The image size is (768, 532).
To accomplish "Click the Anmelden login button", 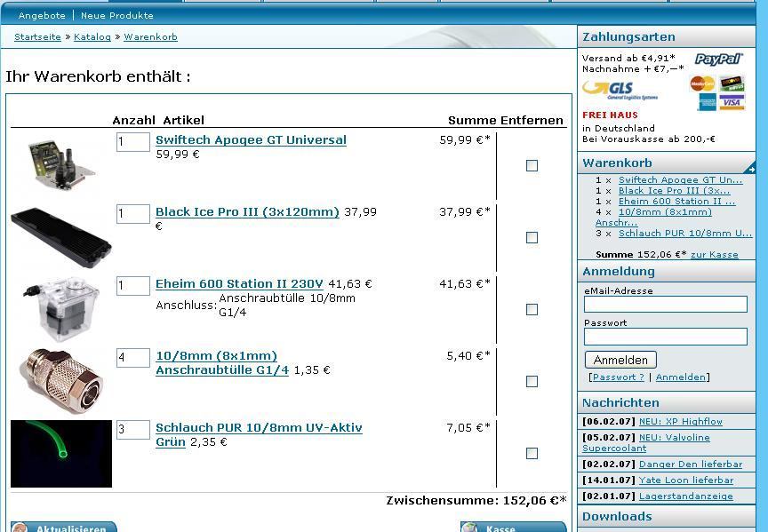I will tap(620, 361).
